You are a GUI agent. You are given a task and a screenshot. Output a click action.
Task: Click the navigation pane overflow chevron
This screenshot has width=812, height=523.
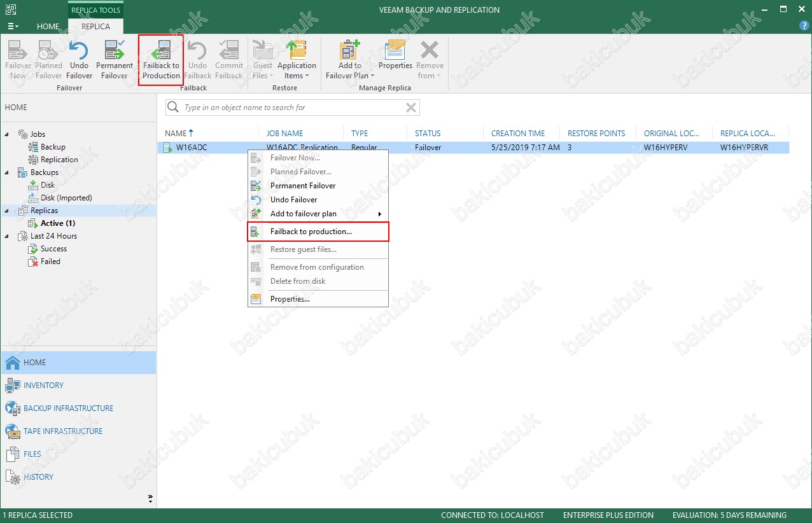tap(151, 498)
